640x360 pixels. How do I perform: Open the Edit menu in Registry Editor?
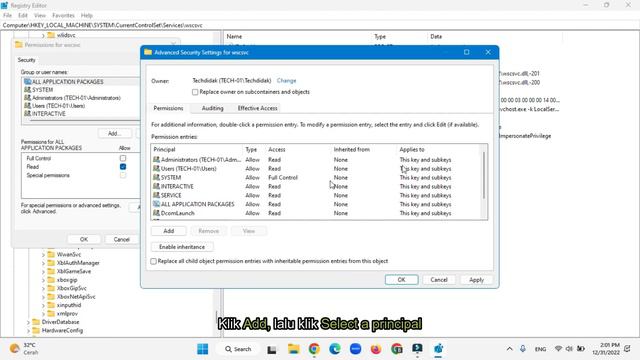(23, 16)
